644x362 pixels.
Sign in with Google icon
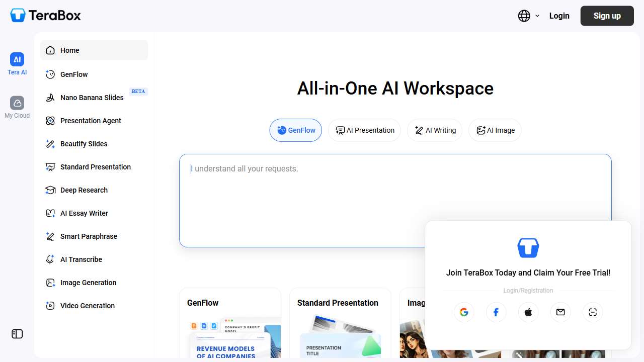pos(464,312)
